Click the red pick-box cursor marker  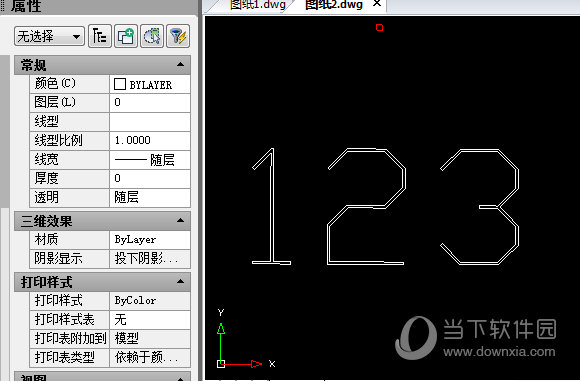[x=379, y=27]
